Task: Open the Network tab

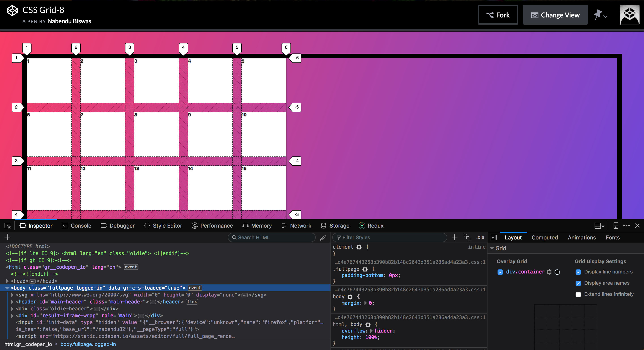Action: point(296,226)
